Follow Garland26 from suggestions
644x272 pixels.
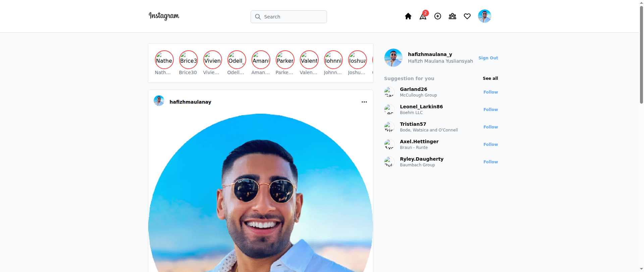point(490,92)
